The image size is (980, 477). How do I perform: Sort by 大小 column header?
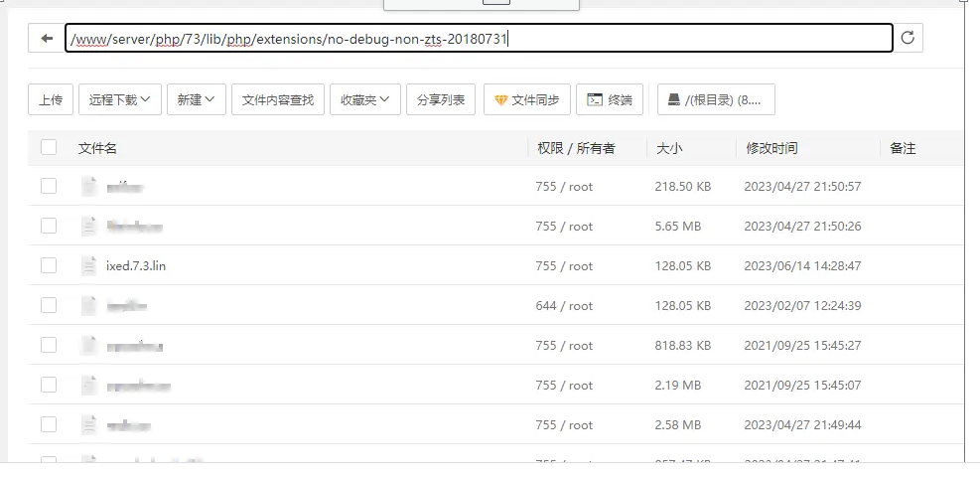pos(669,148)
